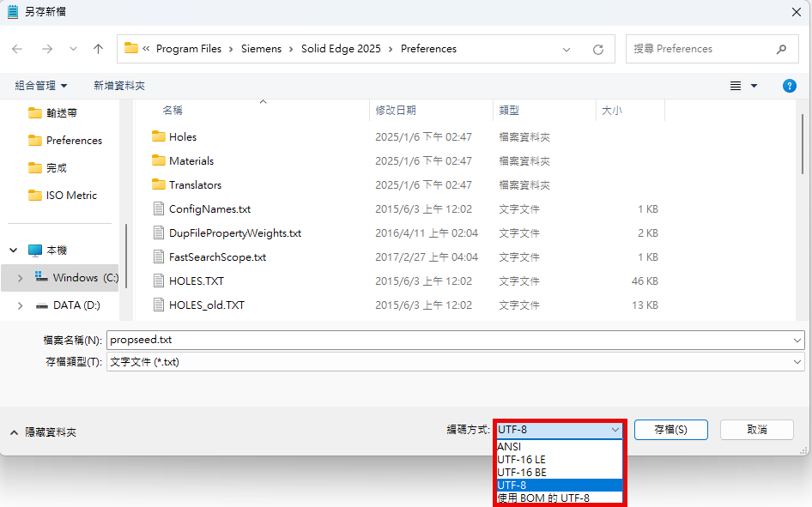
Task: Expand the Windows (C:) tree node
Action: pos(20,278)
